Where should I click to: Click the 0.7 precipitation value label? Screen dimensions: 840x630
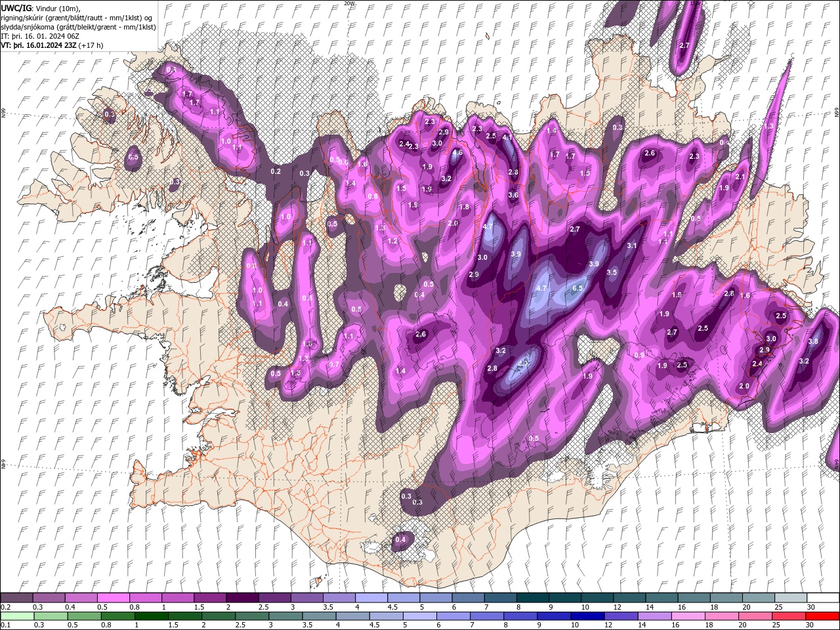point(334,364)
